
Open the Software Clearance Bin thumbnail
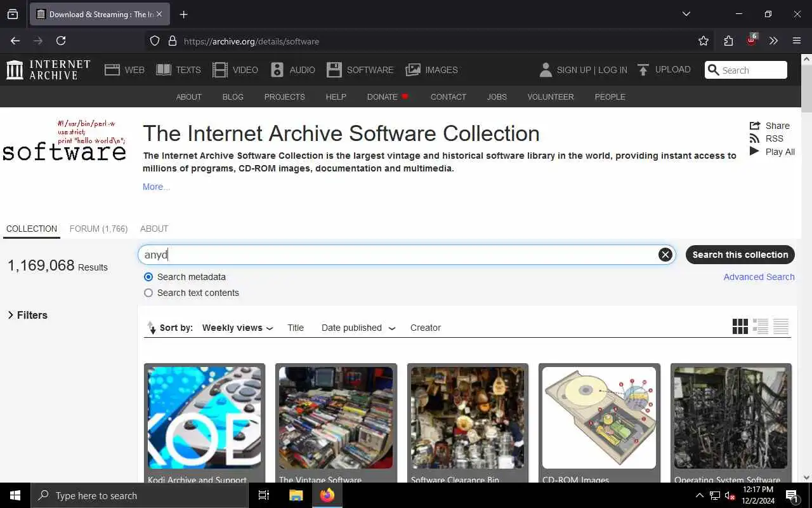pyautogui.click(x=468, y=417)
